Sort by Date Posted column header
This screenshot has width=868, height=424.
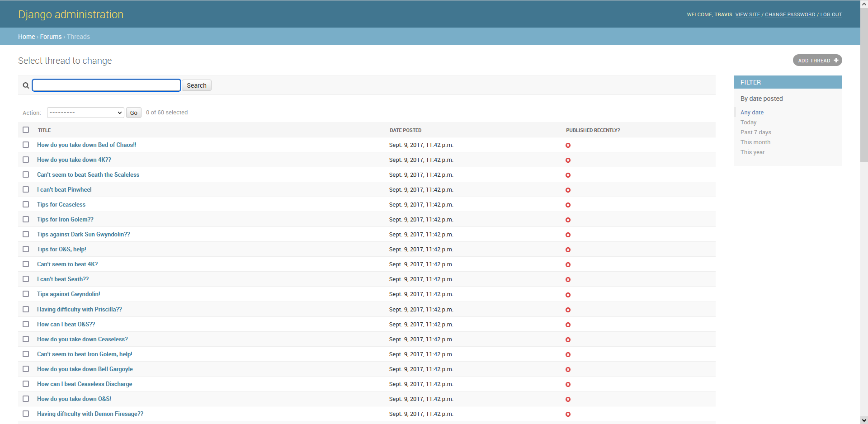tap(406, 130)
